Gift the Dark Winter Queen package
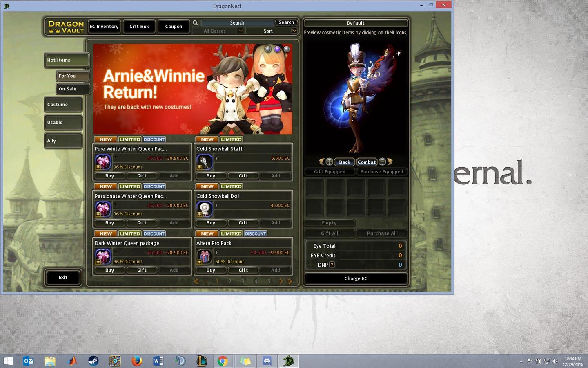This screenshot has width=588, height=368. [x=142, y=270]
